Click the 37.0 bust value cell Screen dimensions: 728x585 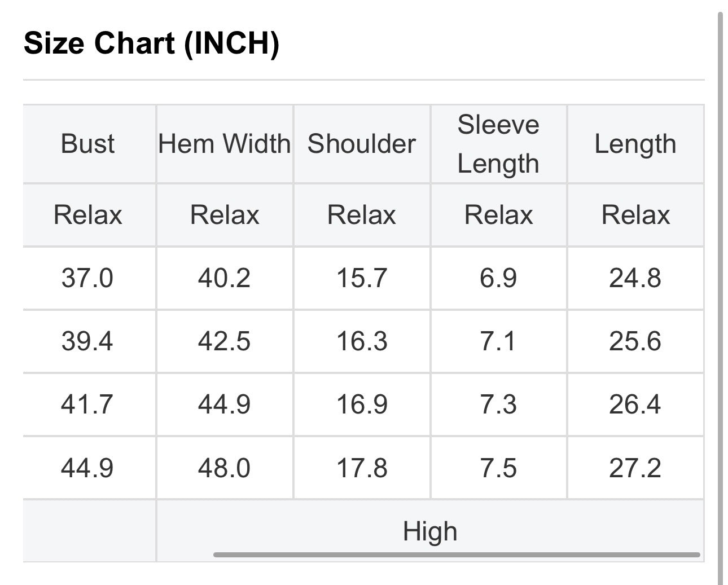(x=89, y=278)
